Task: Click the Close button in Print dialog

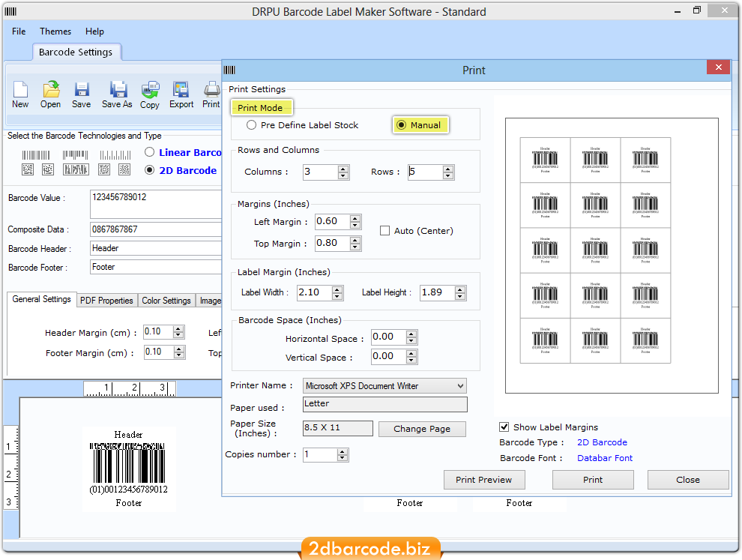Action: click(688, 480)
